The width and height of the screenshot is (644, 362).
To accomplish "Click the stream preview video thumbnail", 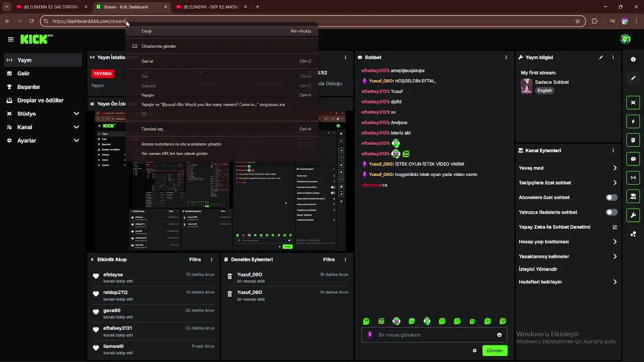I will (220, 181).
